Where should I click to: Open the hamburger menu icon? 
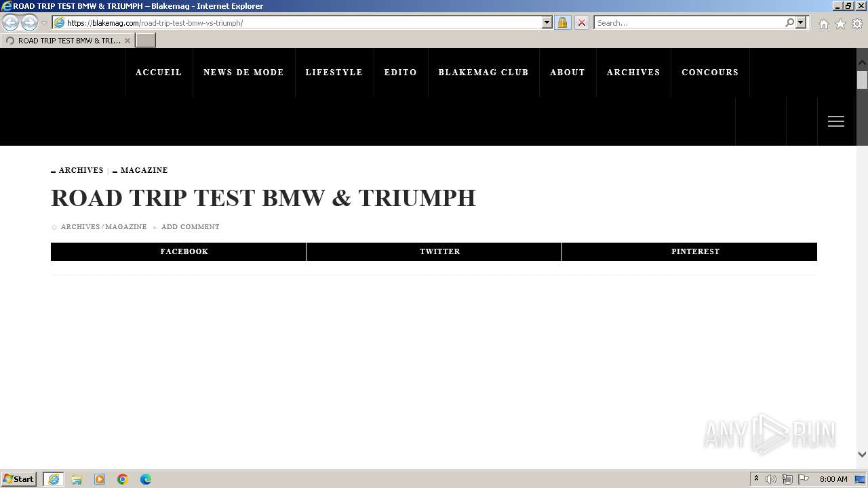(836, 121)
